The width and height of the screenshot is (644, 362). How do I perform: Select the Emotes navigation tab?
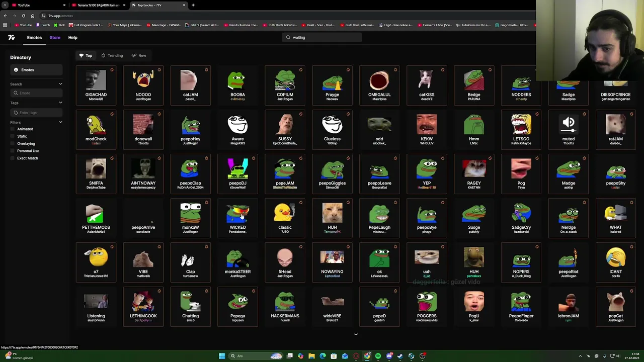(34, 37)
